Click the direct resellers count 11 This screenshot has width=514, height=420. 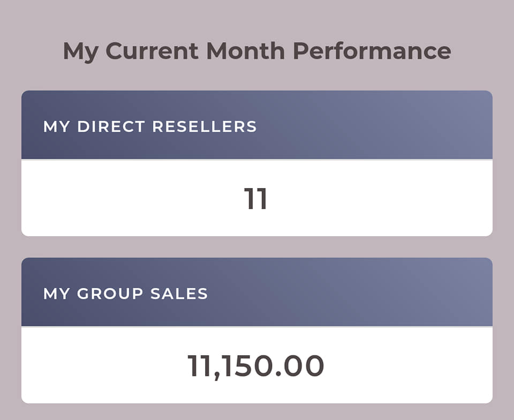tap(256, 198)
